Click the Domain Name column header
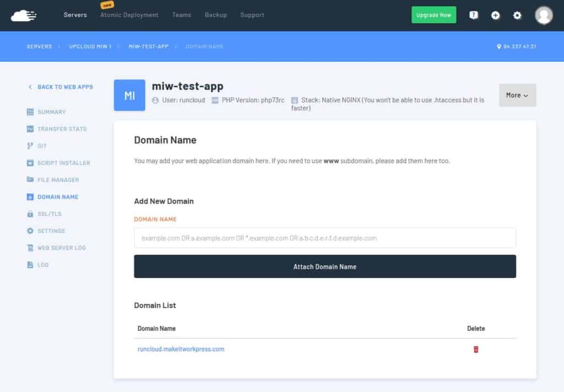This screenshot has height=392, width=564. [x=156, y=328]
